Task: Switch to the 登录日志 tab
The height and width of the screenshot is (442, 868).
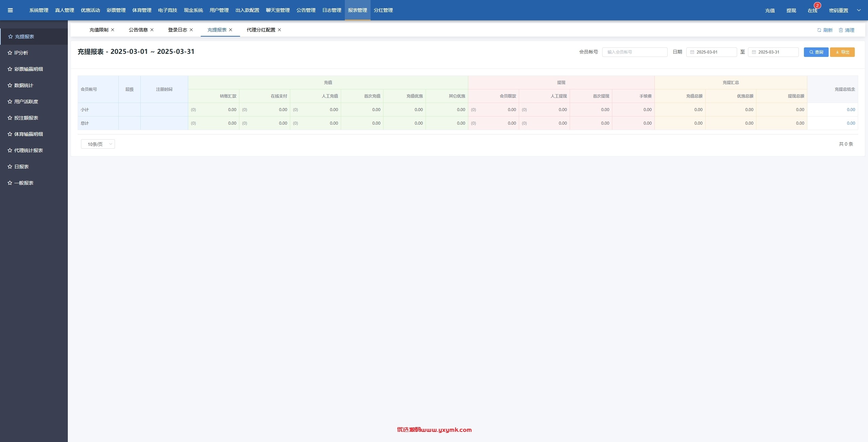Action: point(177,30)
